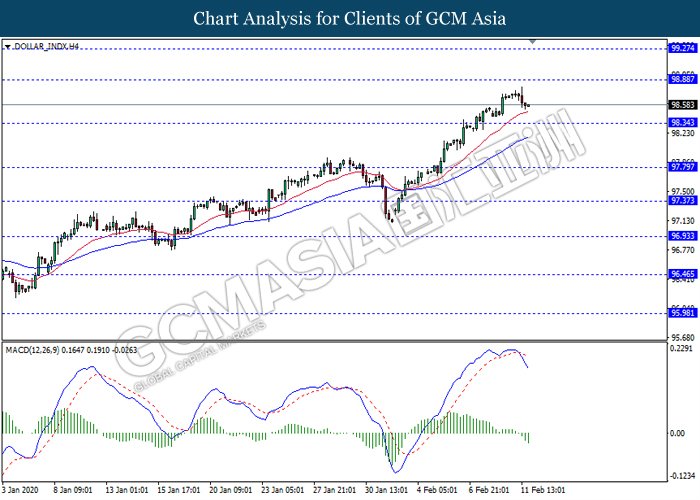Select the 97.373 price level tag
The image size is (700, 500).
coord(683,200)
